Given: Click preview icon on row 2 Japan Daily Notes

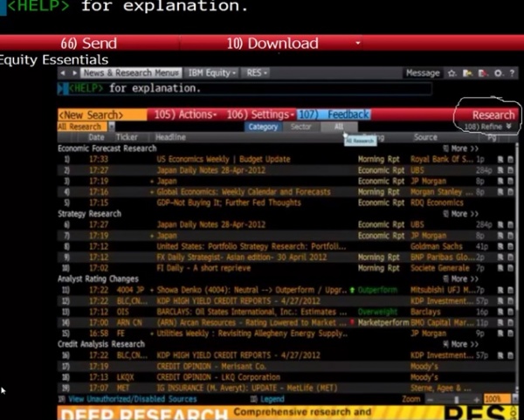Looking at the screenshot, I should point(500,170).
